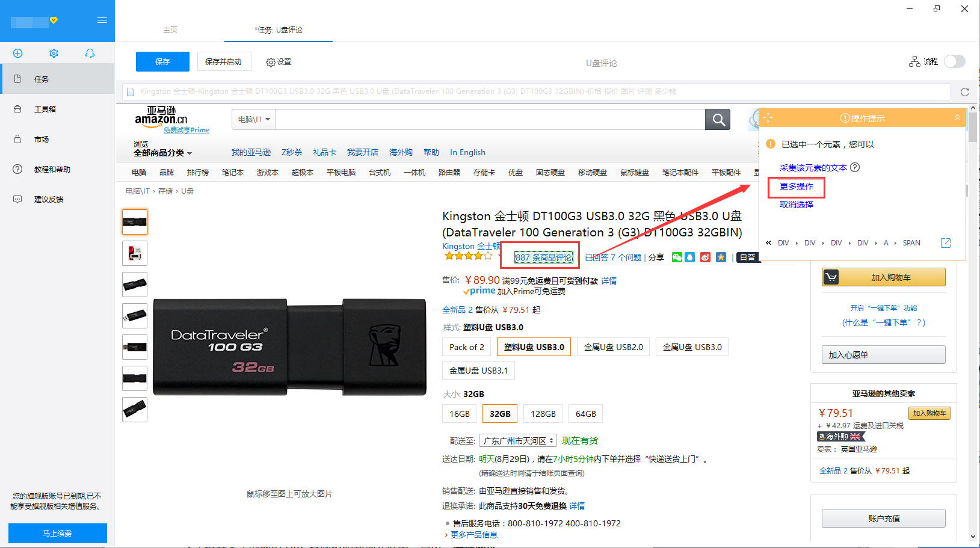980x548 pixels.
Task: Choose the 128GB size option
Action: (543, 414)
